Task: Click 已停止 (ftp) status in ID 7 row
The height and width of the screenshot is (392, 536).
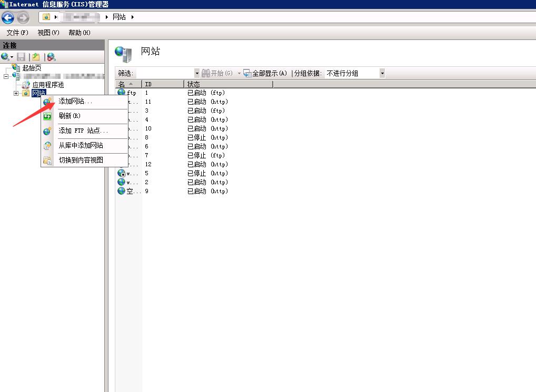Action: click(x=206, y=155)
